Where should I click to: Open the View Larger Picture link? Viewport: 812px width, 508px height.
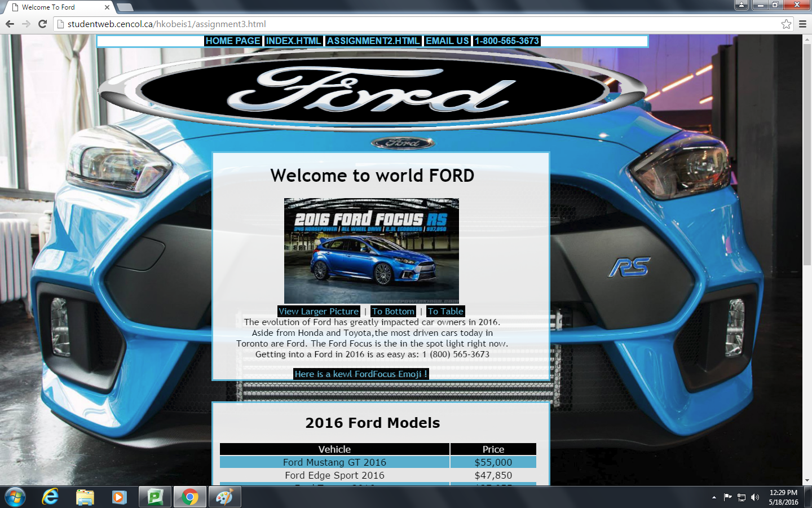[319, 311]
